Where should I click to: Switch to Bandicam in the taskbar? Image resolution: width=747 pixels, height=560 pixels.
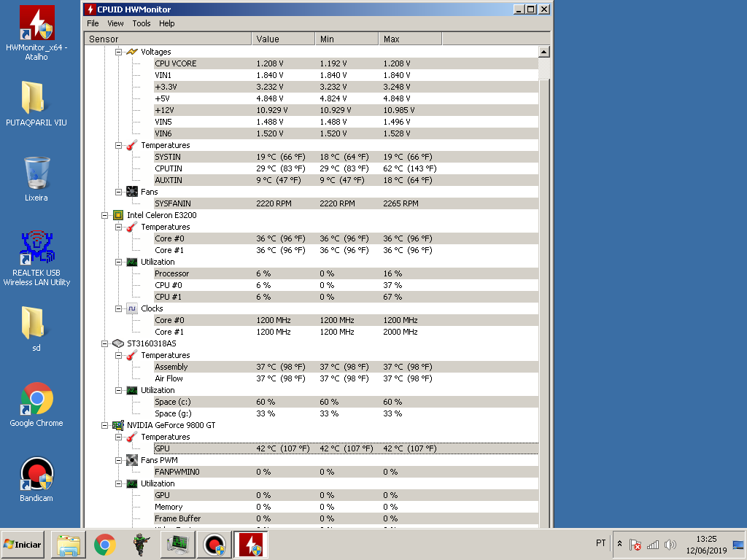point(214,545)
